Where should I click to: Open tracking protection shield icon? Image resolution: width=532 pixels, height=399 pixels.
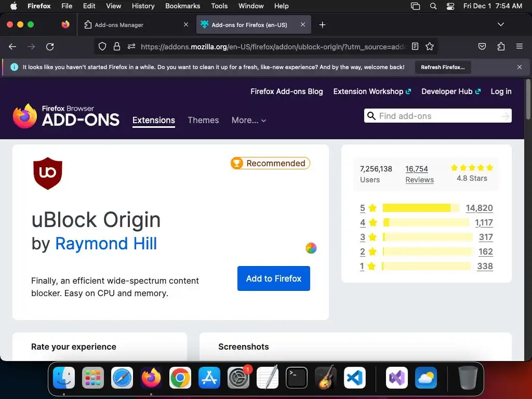click(102, 46)
